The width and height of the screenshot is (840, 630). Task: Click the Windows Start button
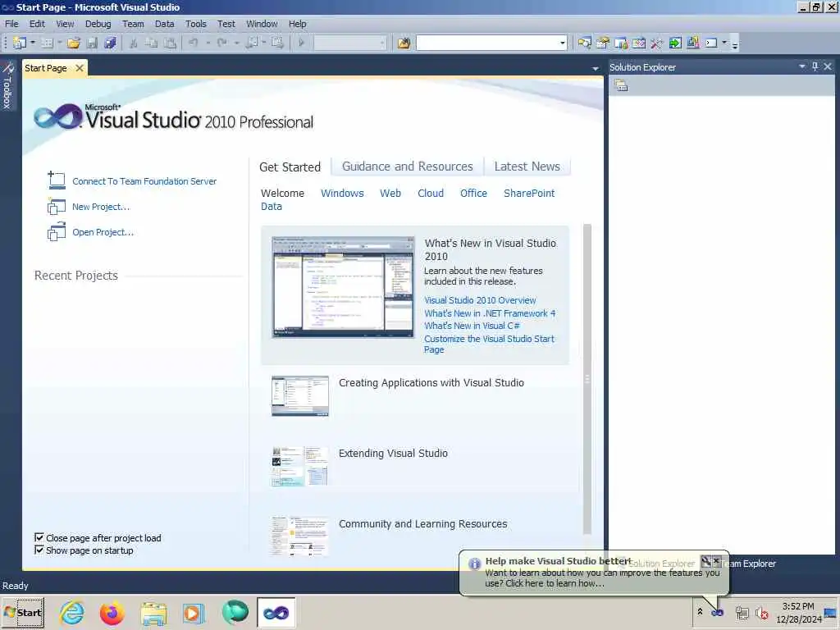click(x=23, y=612)
